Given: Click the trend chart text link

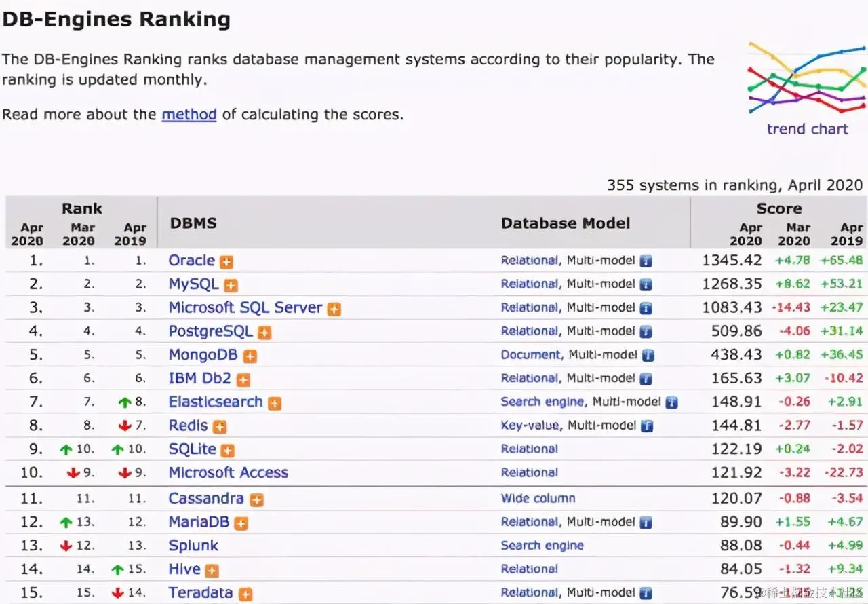Looking at the screenshot, I should coord(807,129).
